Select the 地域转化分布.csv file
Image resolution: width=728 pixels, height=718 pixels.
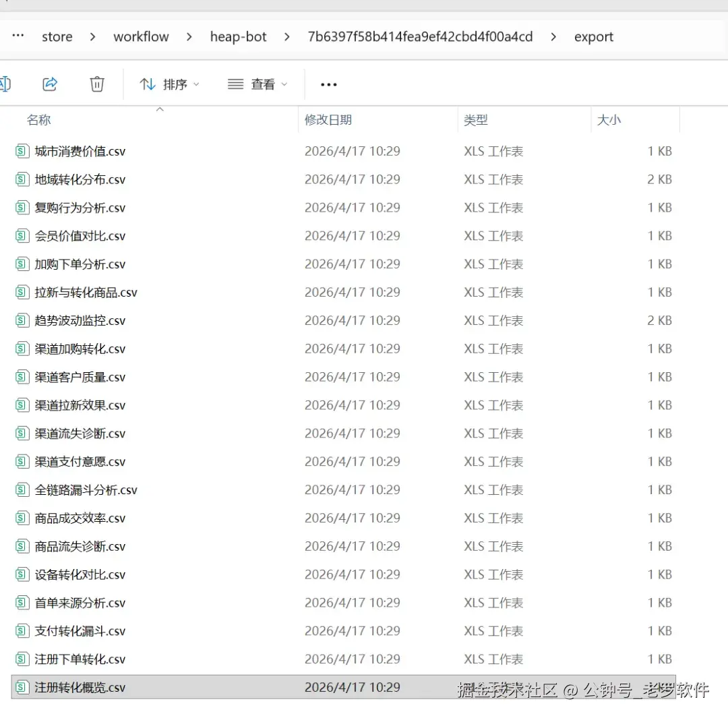pyautogui.click(x=80, y=180)
